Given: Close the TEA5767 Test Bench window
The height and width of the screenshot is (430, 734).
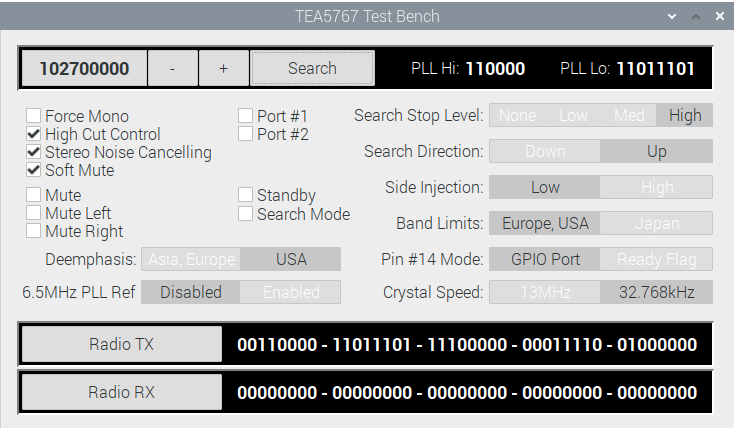Looking at the screenshot, I should click(x=720, y=16).
